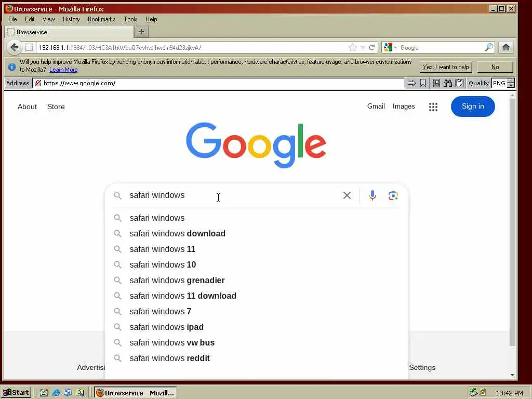532x399 pixels.
Task: Open the Store link
Action: (56, 107)
